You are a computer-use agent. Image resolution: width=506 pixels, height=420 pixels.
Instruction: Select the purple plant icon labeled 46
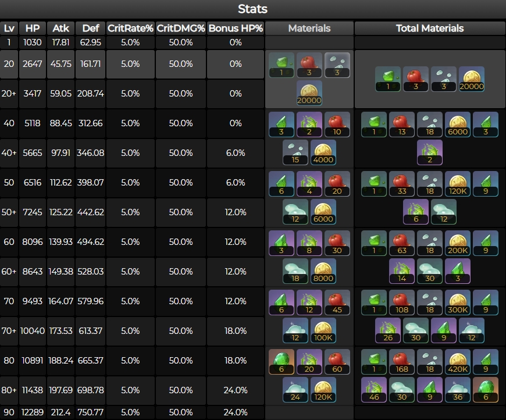(x=374, y=390)
